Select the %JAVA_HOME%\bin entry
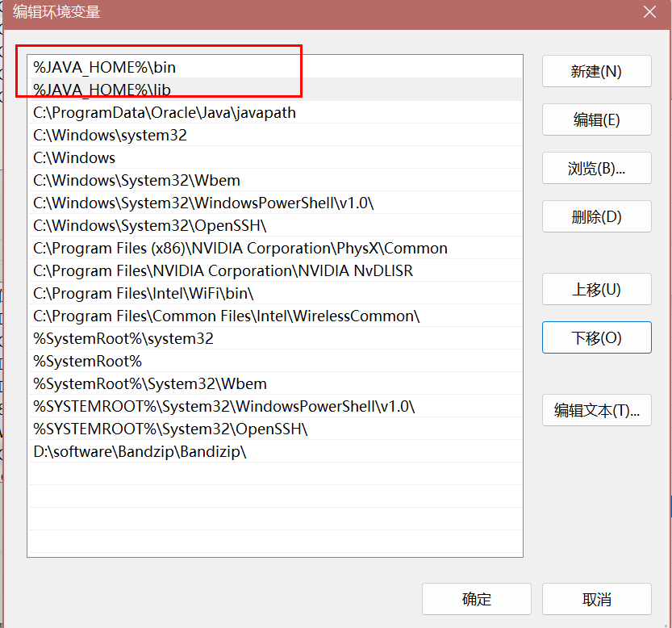Screen dimensions: 672x628 click(x=275, y=67)
